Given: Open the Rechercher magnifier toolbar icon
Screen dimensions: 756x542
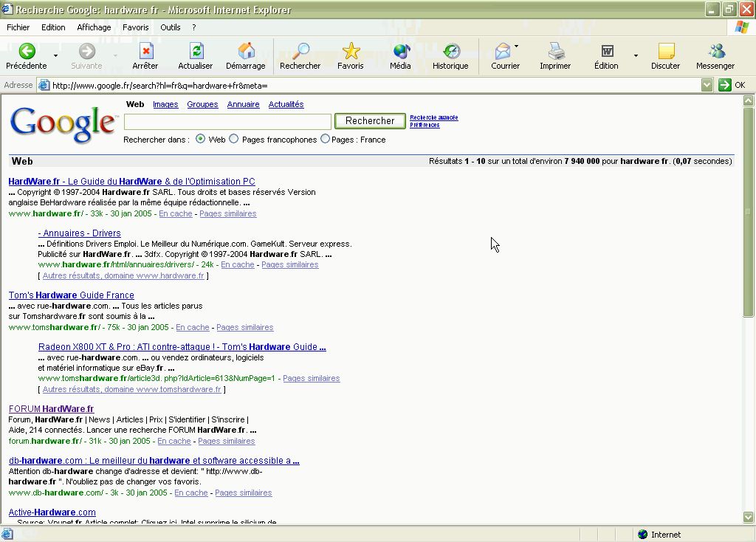Looking at the screenshot, I should pos(300,51).
